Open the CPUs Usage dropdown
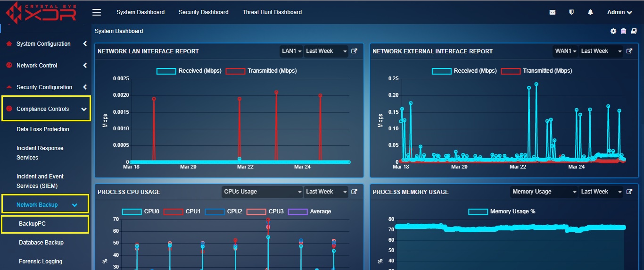644x270 pixels. pos(263,192)
